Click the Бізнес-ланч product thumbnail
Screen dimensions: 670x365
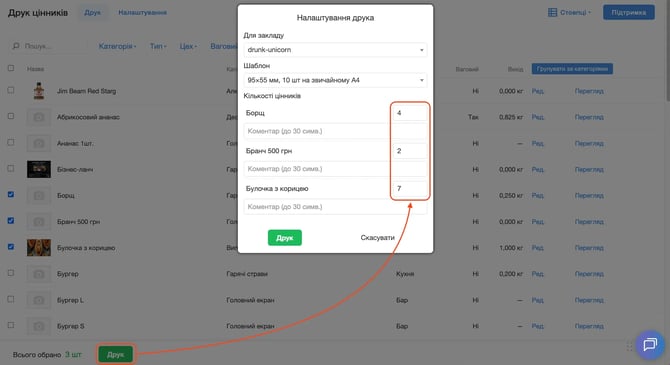pos(39,169)
